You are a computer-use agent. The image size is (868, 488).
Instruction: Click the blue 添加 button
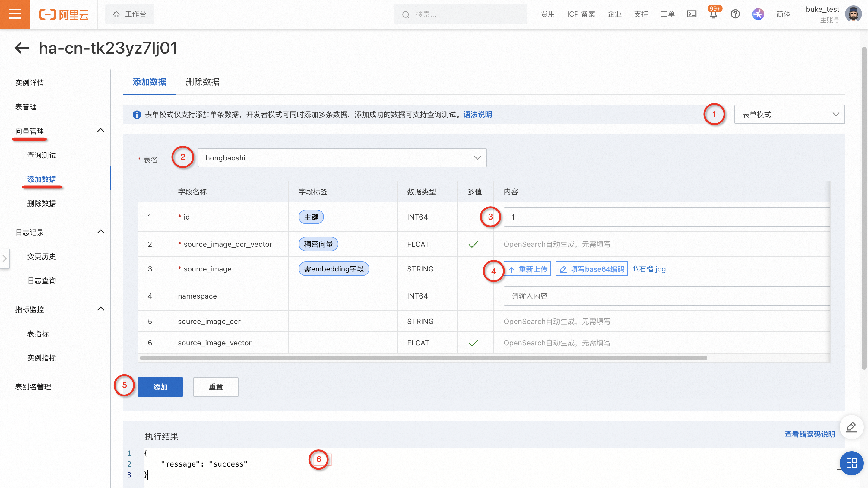(160, 387)
